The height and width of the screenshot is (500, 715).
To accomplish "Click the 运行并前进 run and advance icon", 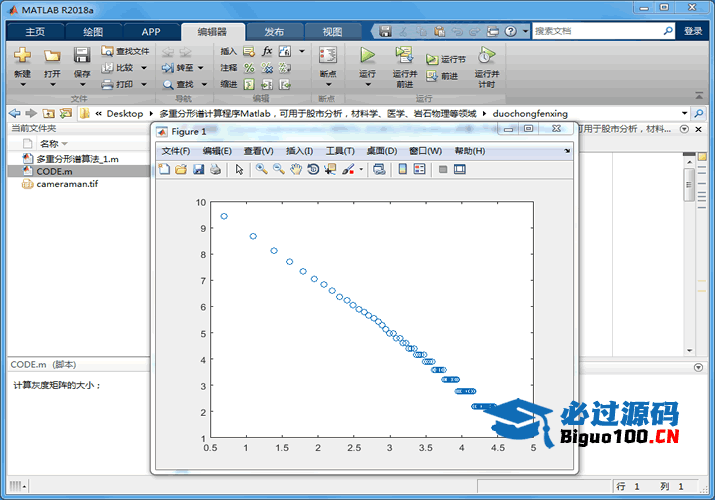I will coord(404,55).
